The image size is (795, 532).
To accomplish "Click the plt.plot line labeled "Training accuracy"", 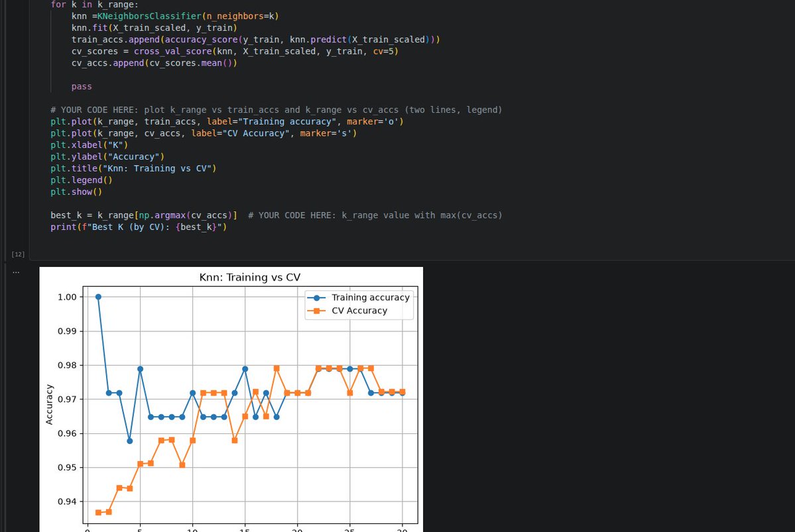I will [x=227, y=122].
